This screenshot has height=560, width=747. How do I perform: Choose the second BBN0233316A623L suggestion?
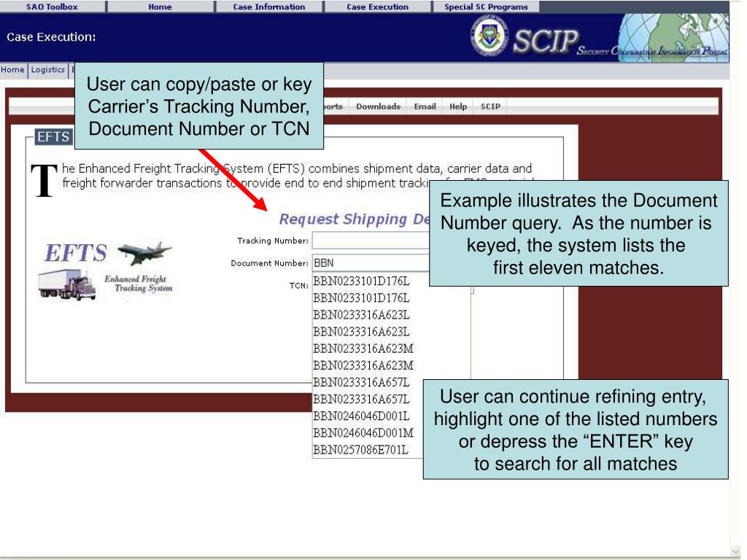pyautogui.click(x=361, y=332)
